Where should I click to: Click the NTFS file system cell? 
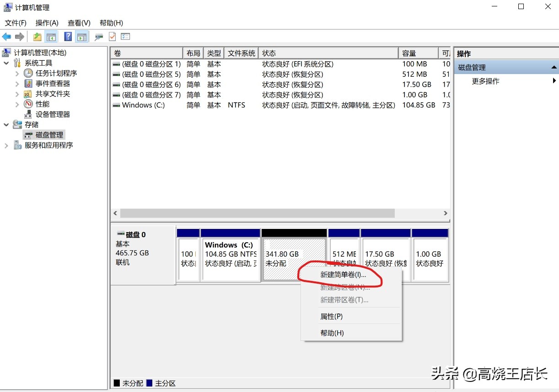(x=236, y=105)
